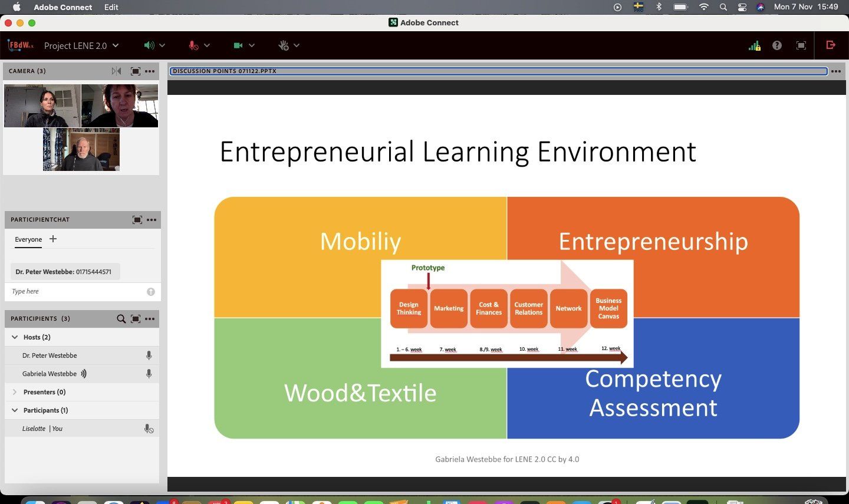The height and width of the screenshot is (504, 849).
Task: Click the play-circle icon in the menu bar
Action: coord(617,7)
